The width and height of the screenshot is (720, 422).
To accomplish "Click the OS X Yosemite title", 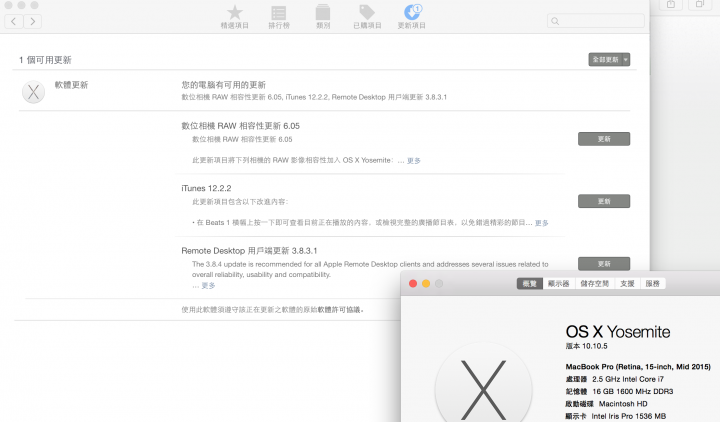I will tap(618, 332).
